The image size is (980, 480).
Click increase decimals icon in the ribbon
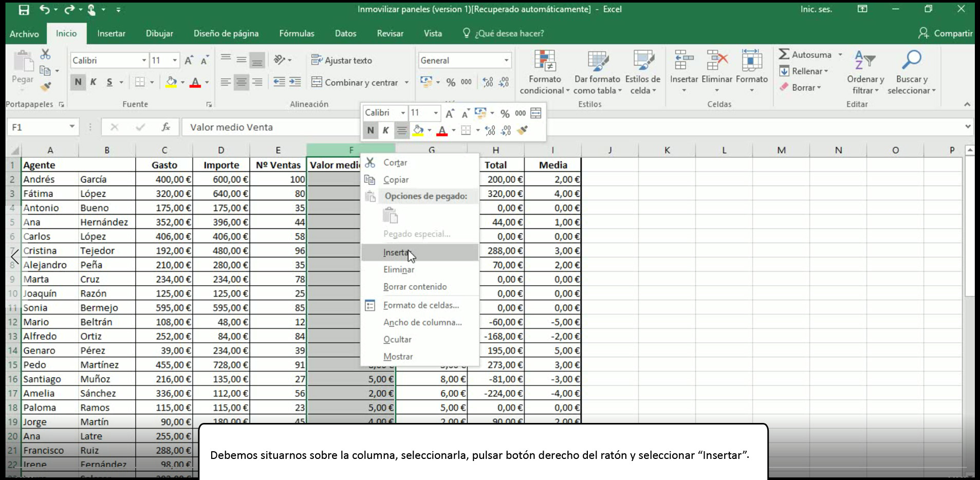488,82
